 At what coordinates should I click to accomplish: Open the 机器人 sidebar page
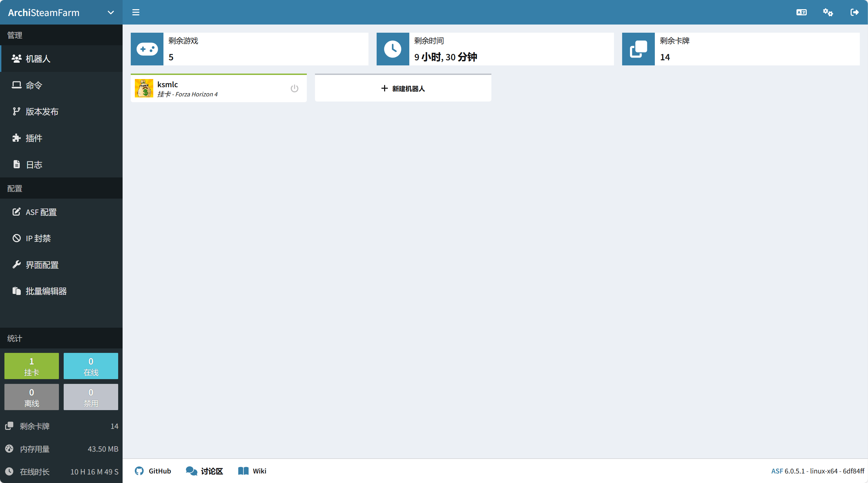61,59
